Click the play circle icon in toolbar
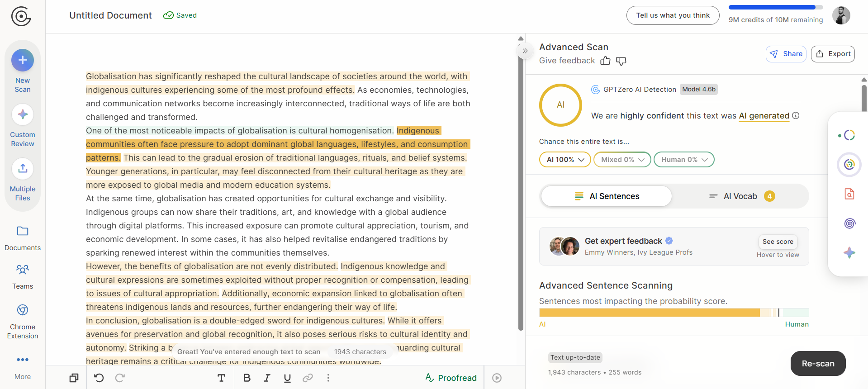This screenshot has height=389, width=868. [x=497, y=378]
